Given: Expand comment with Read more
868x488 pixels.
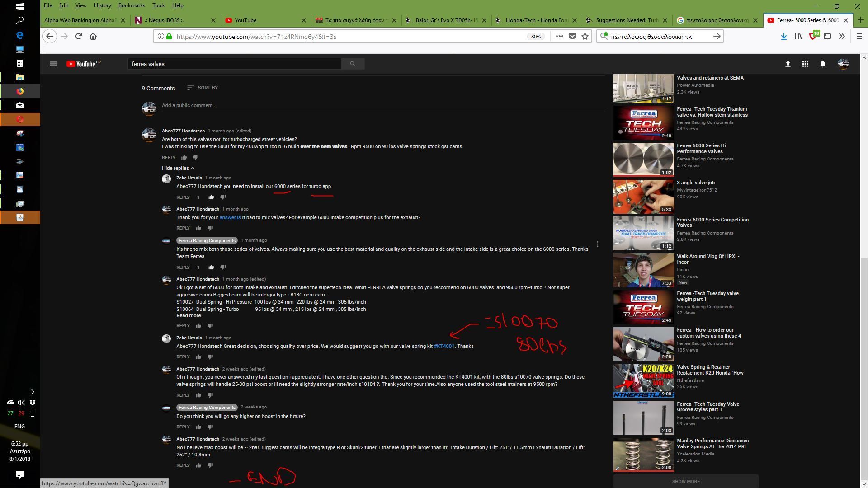Looking at the screenshot, I should [x=189, y=316].
